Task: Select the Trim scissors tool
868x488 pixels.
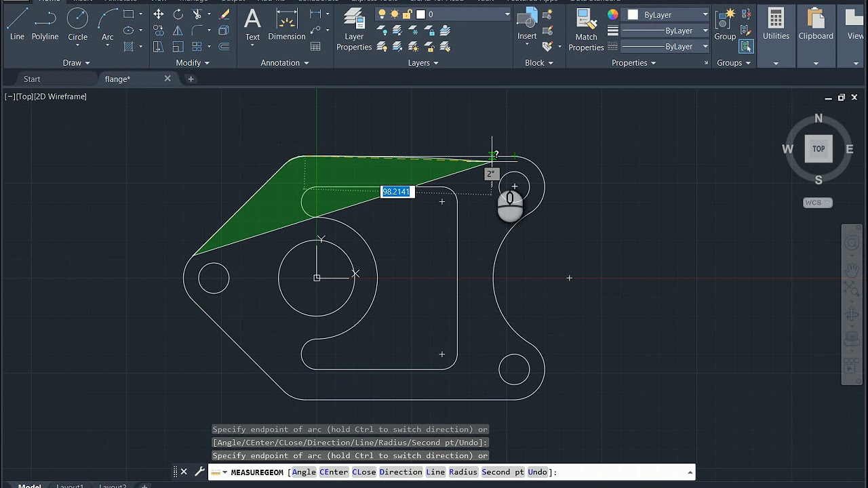Action: (197, 14)
